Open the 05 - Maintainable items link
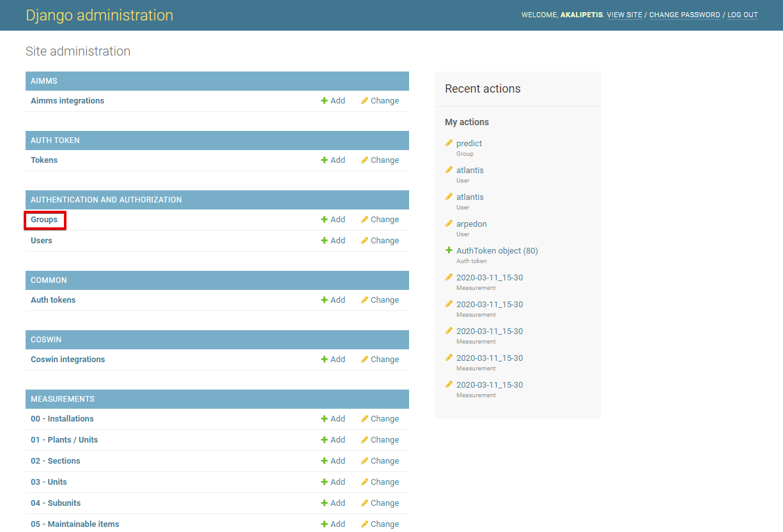This screenshot has height=532, width=783. pyautogui.click(x=75, y=524)
